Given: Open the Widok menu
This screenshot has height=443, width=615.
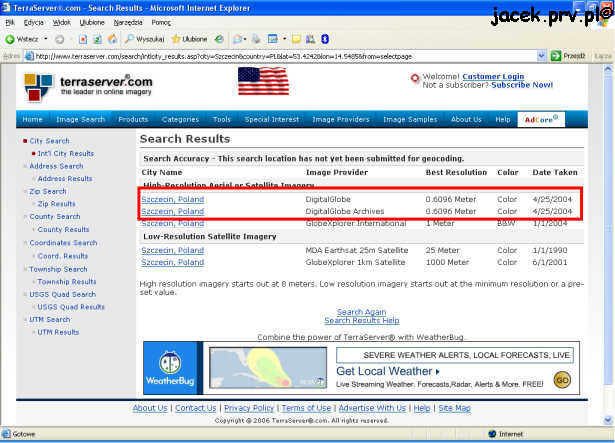Looking at the screenshot, I should click(62, 23).
